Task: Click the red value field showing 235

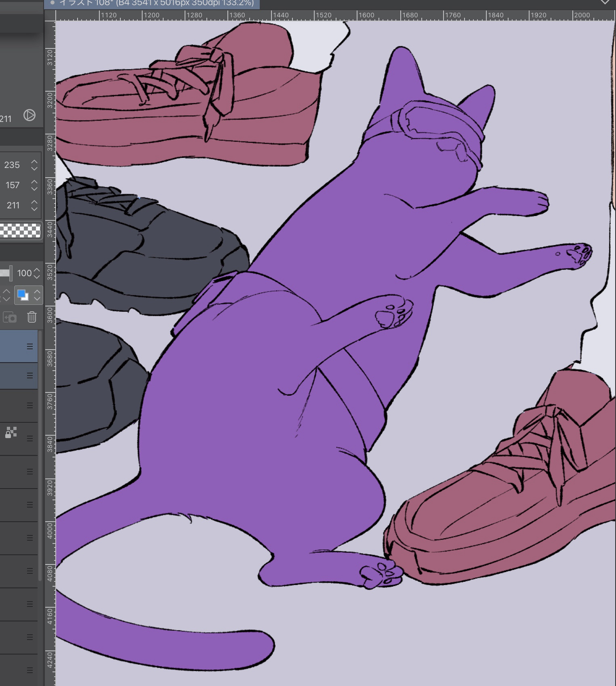Action: tap(13, 165)
